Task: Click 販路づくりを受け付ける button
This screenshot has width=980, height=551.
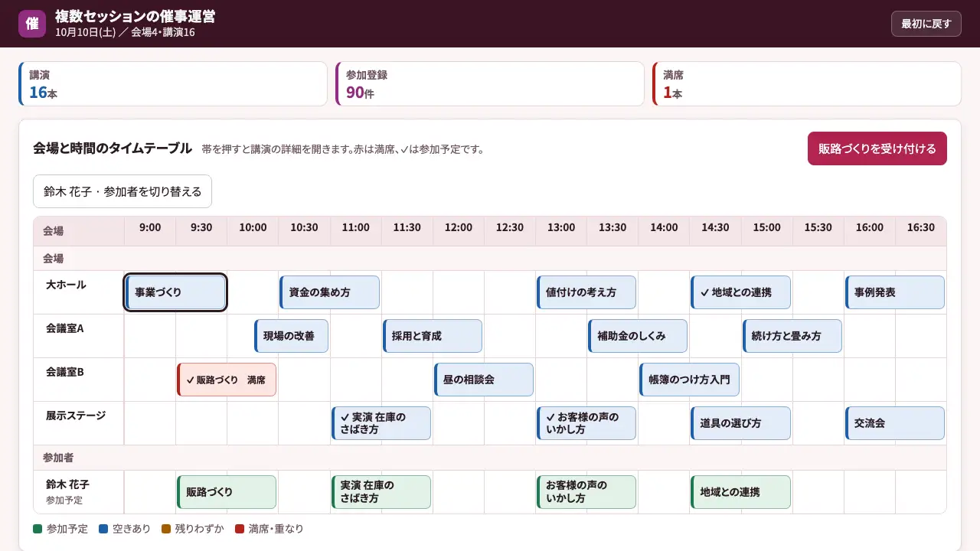Action: click(877, 148)
